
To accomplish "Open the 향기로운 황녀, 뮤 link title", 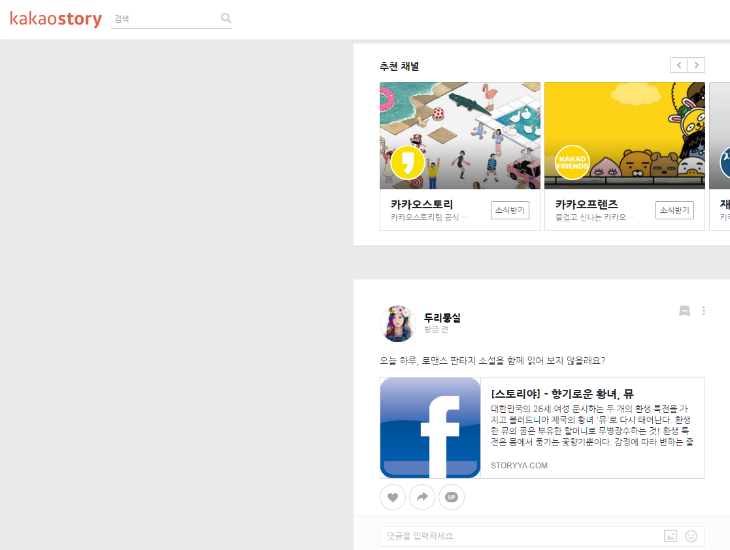I will click(562, 394).
